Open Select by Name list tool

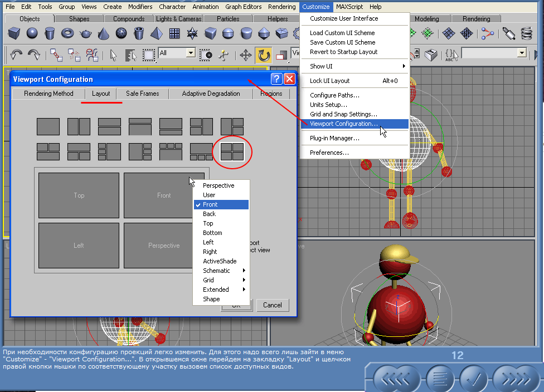point(131,55)
